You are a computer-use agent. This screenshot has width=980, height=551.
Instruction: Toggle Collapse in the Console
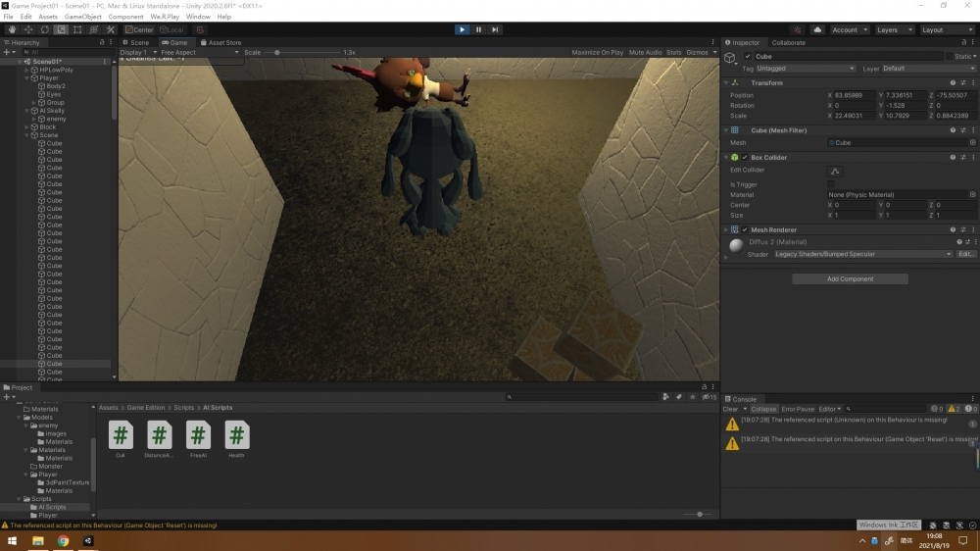pyautogui.click(x=763, y=409)
